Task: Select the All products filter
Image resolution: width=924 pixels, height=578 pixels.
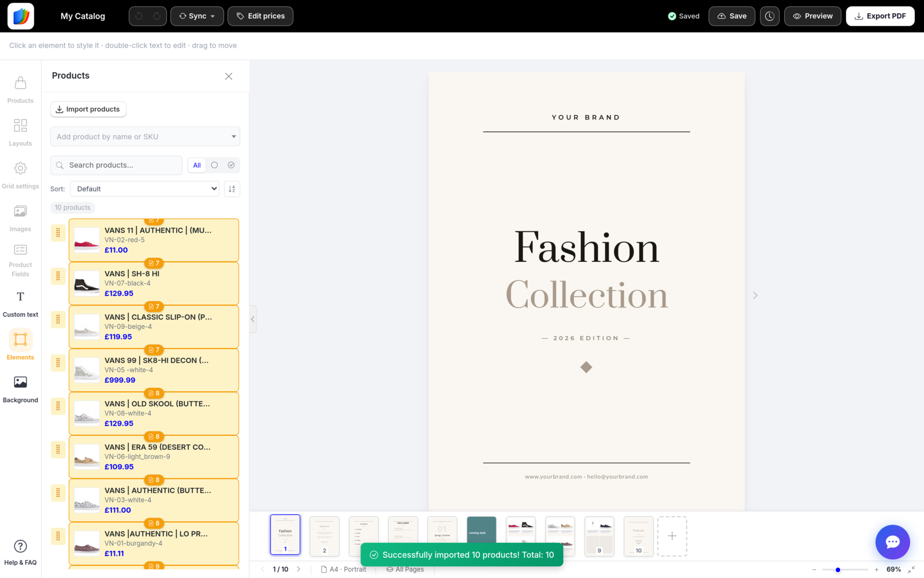Action: [x=197, y=165]
